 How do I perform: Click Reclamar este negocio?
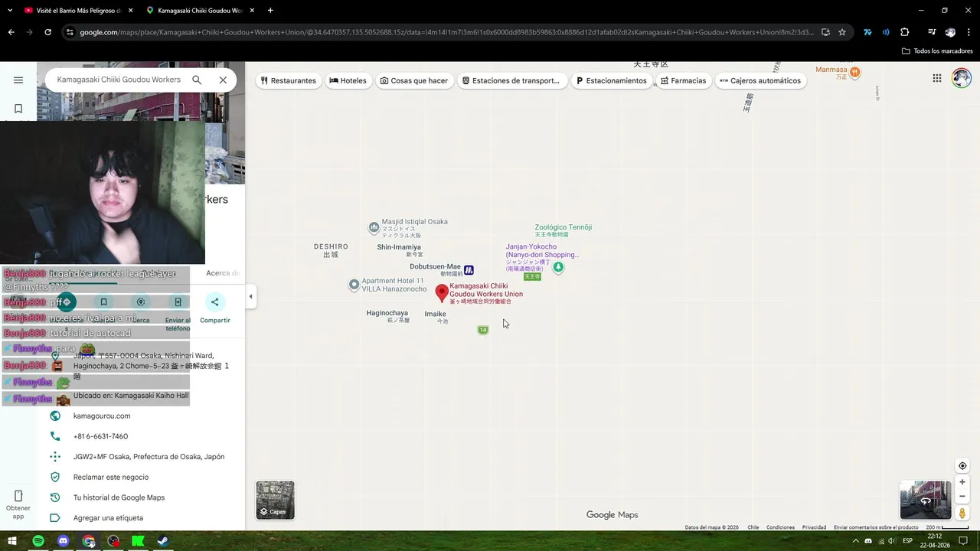(x=111, y=477)
